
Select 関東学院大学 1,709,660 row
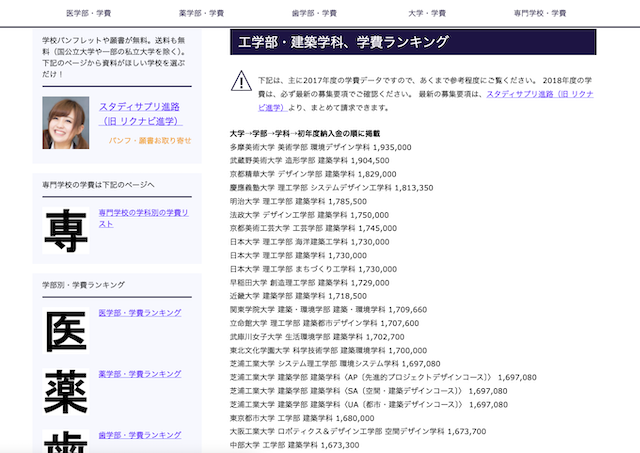[x=328, y=309]
